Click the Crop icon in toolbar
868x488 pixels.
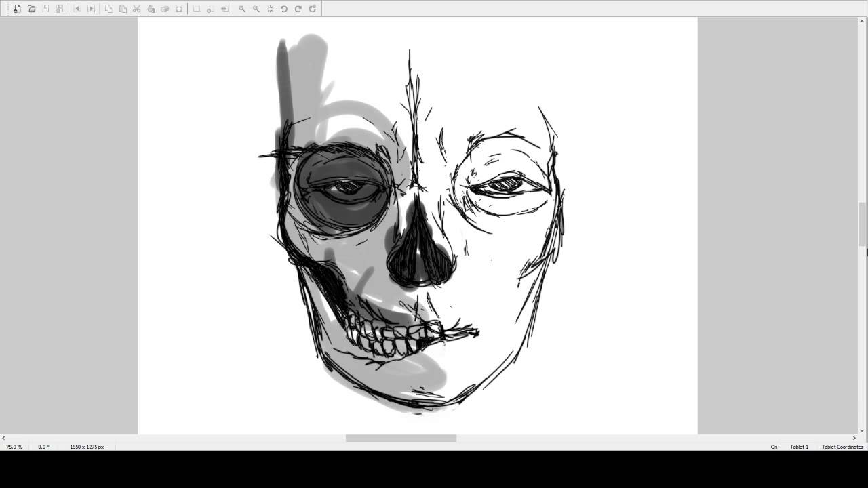[179, 9]
